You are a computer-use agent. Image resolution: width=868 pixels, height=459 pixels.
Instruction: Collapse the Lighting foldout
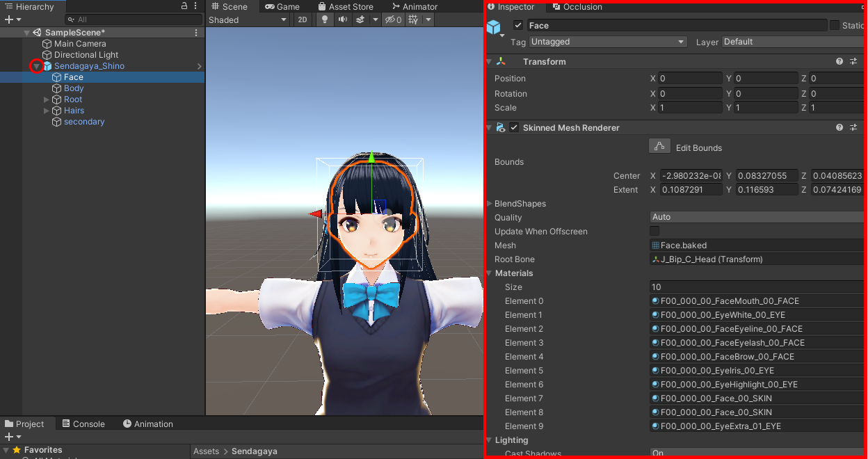[490, 440]
